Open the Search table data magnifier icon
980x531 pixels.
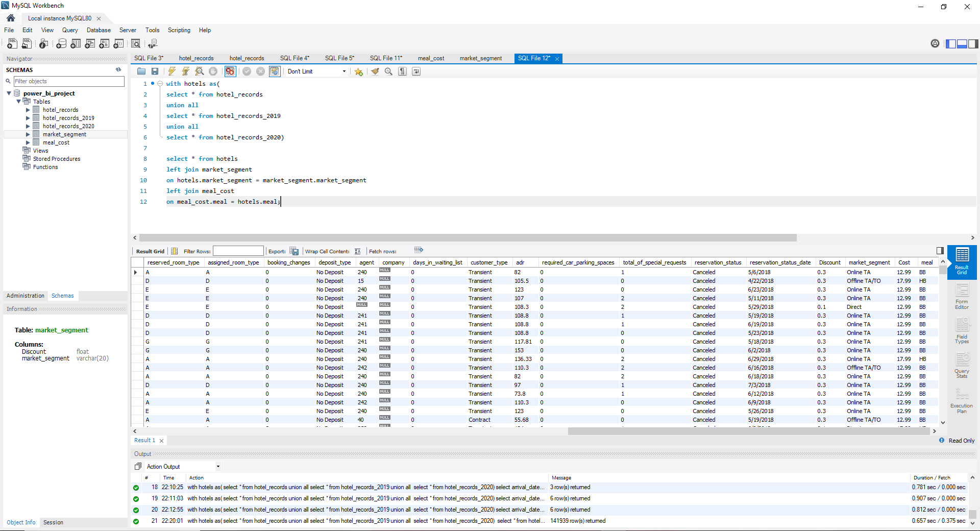click(x=136, y=44)
